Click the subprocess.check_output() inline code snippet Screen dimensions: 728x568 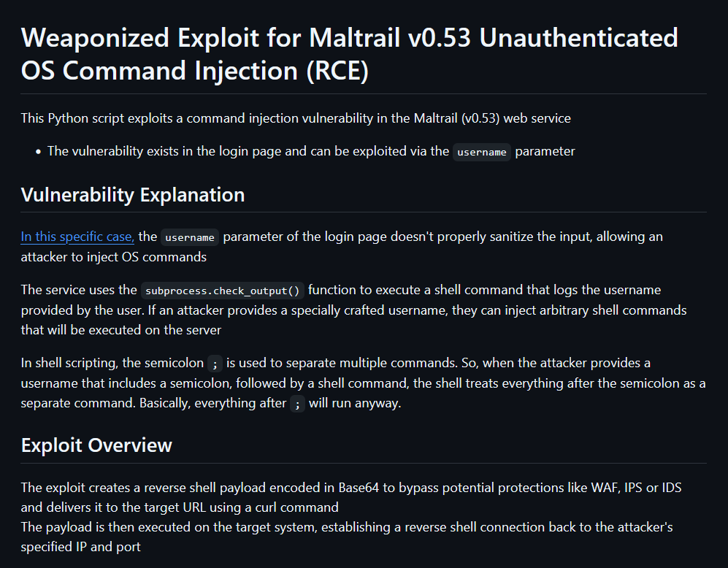pos(223,291)
